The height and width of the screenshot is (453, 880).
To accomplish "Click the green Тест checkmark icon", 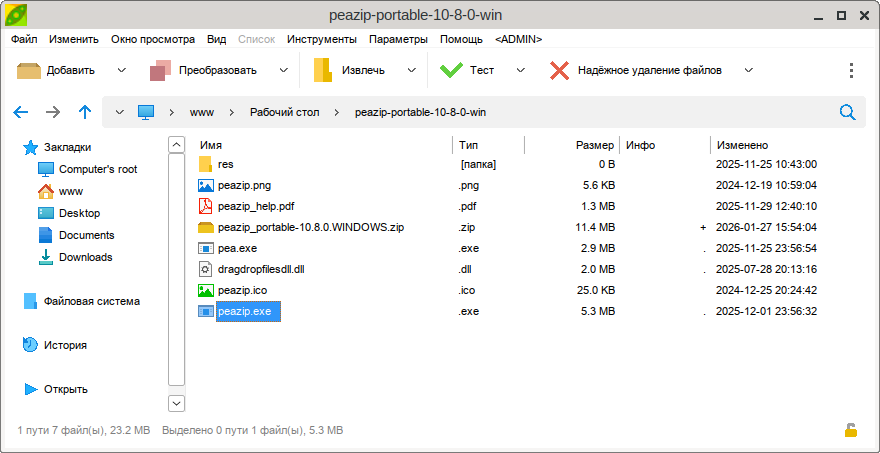I will (451, 70).
